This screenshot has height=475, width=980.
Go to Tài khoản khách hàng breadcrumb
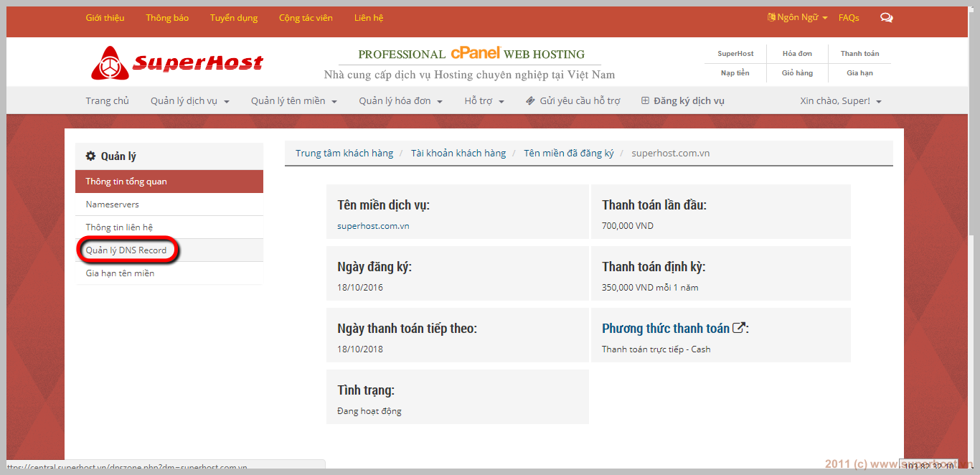click(458, 153)
